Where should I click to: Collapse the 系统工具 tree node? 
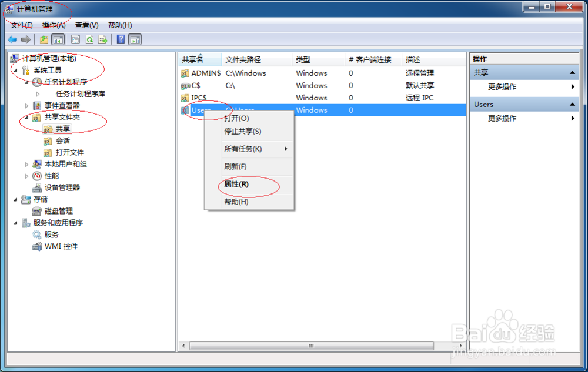click(x=16, y=71)
